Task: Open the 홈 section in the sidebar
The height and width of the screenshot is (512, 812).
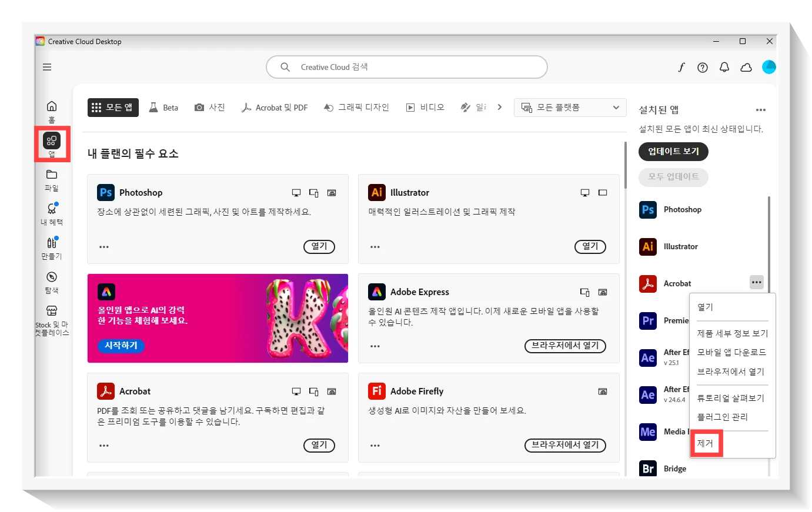Action: 52,109
